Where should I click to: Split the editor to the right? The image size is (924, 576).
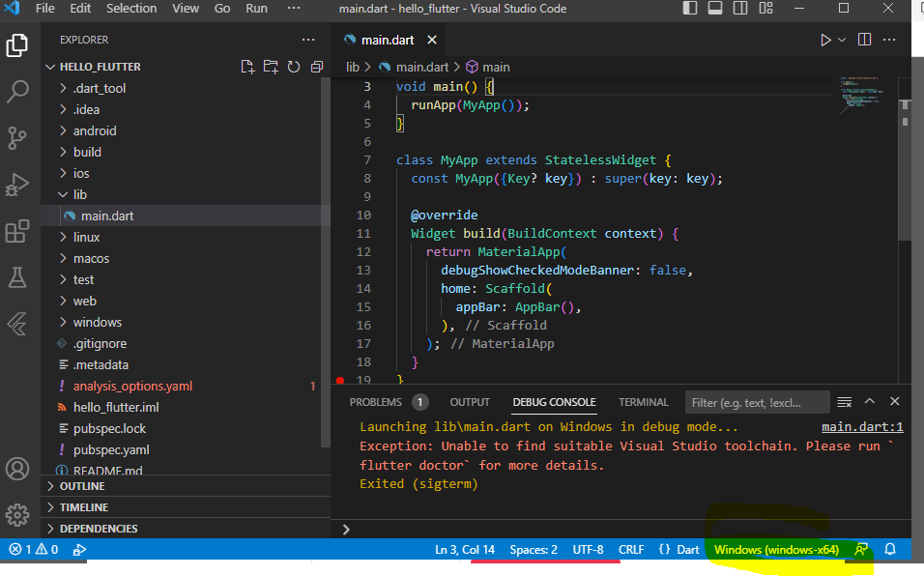[x=864, y=40]
